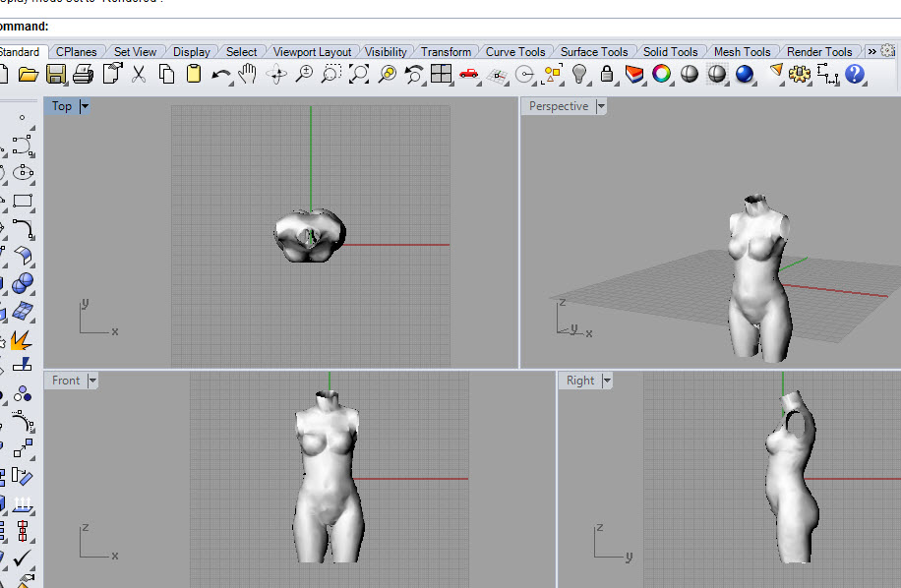Expand the Right viewport dropdown arrow
This screenshot has width=901, height=588.
point(607,381)
